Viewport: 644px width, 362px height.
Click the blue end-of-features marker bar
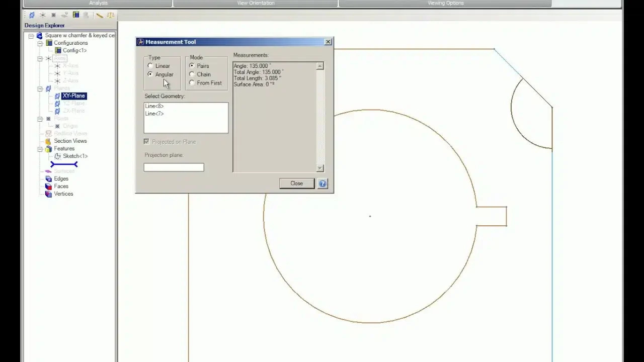point(64,164)
